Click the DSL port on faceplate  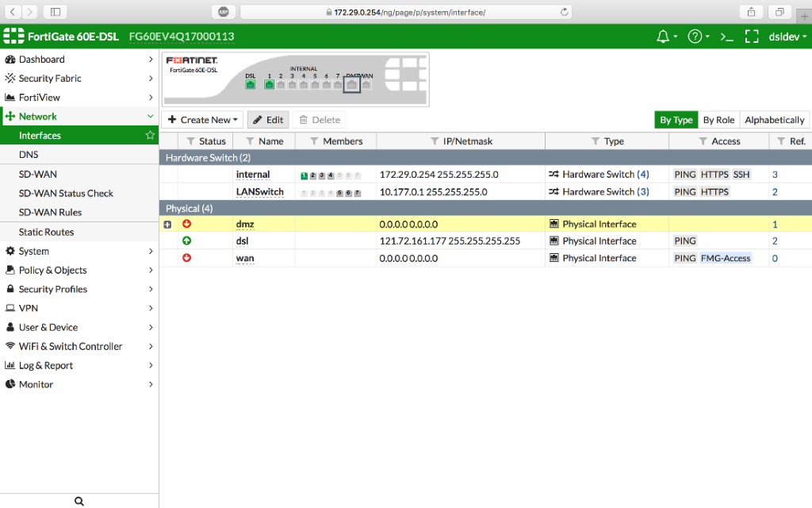(251, 84)
